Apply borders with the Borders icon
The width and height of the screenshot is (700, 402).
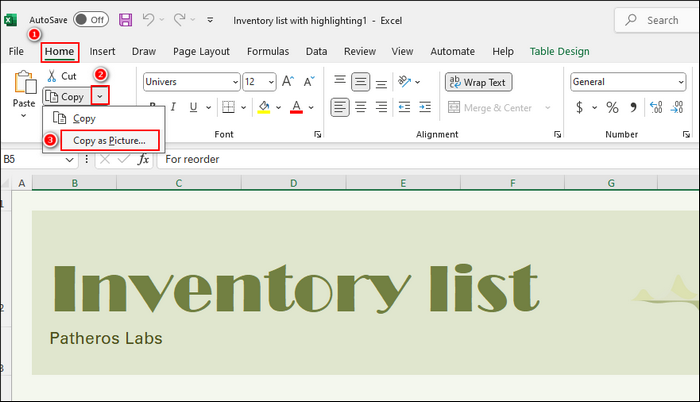pyautogui.click(x=229, y=107)
